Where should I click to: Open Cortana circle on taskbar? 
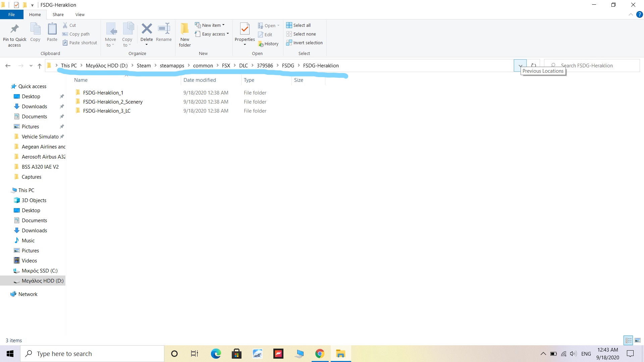point(174,354)
